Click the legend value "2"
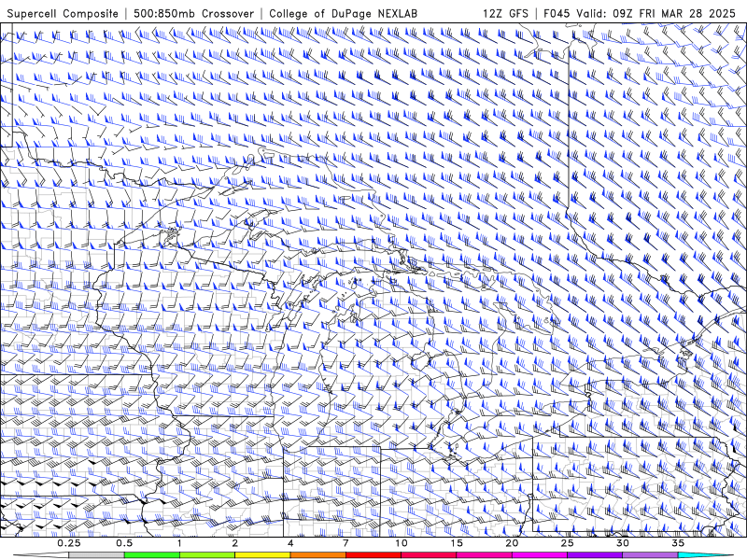 pyautogui.click(x=235, y=543)
